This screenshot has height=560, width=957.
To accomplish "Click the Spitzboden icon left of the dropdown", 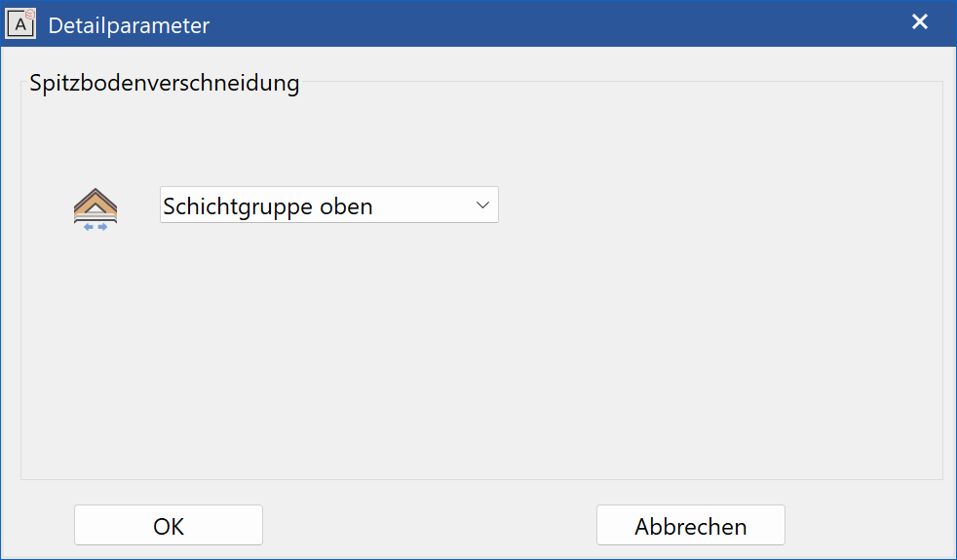I will click(96, 209).
